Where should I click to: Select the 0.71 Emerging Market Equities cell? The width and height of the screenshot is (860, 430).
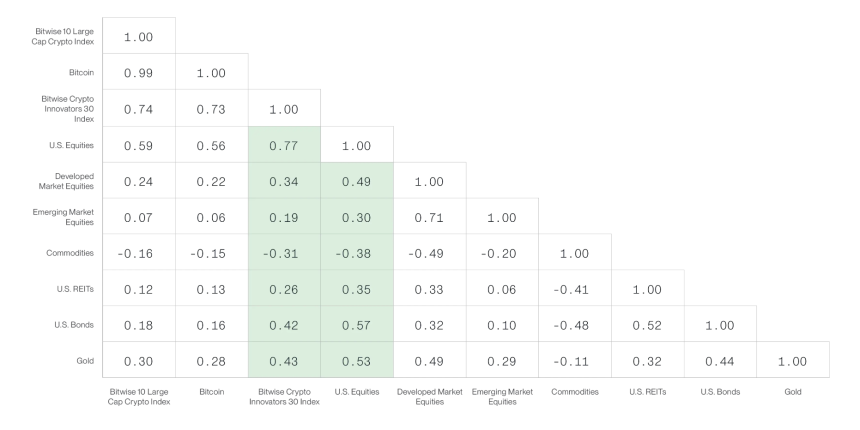pos(429,217)
